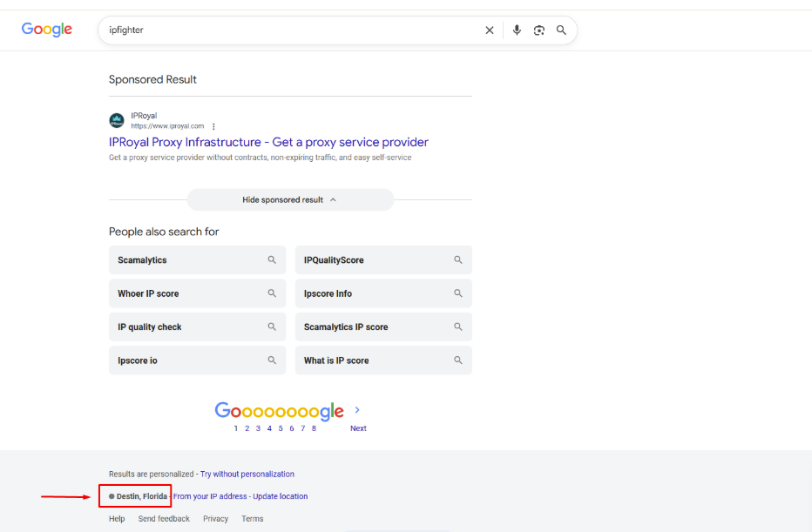This screenshot has height=532, width=812.
Task: Open the Privacy footer link
Action: click(215, 519)
